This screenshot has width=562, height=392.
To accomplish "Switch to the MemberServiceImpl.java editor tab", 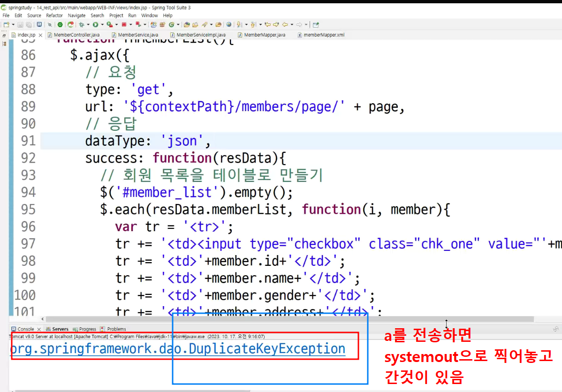I will tap(198, 35).
